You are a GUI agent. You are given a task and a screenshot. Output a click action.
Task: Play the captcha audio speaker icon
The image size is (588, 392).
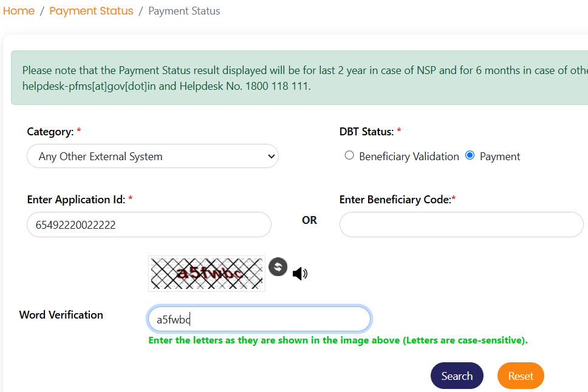click(300, 274)
